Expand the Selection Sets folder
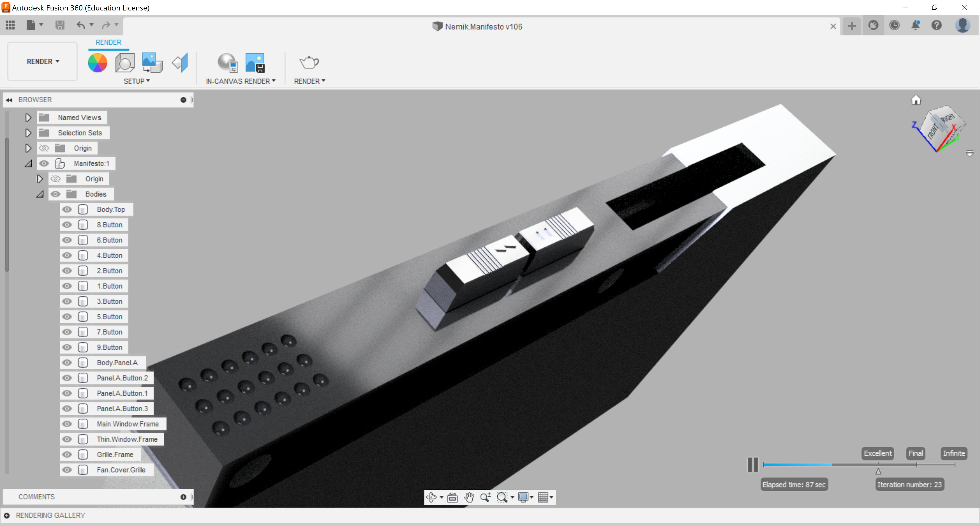 pos(28,133)
